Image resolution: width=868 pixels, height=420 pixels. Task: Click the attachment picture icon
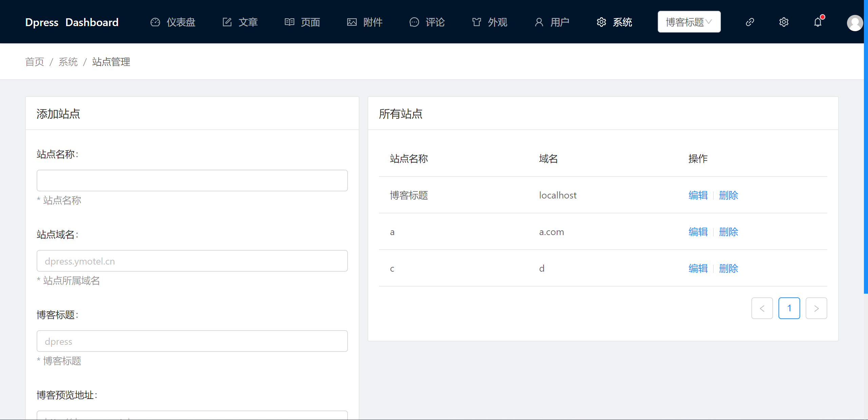(352, 22)
